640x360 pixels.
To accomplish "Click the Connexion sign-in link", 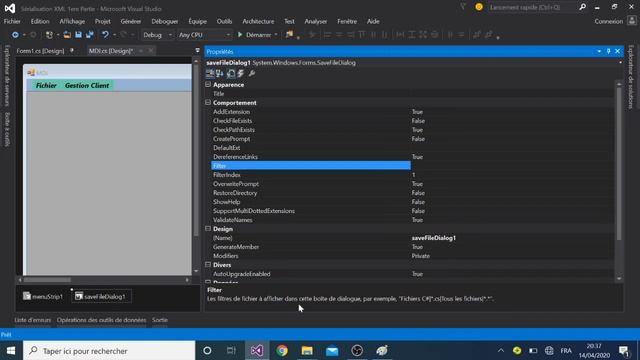I will tap(609, 21).
